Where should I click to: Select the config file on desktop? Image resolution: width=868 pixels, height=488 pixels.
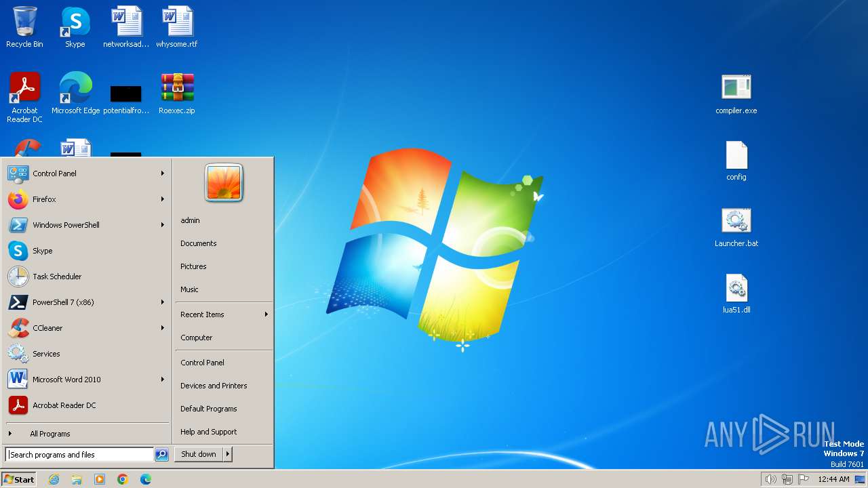coord(736,161)
